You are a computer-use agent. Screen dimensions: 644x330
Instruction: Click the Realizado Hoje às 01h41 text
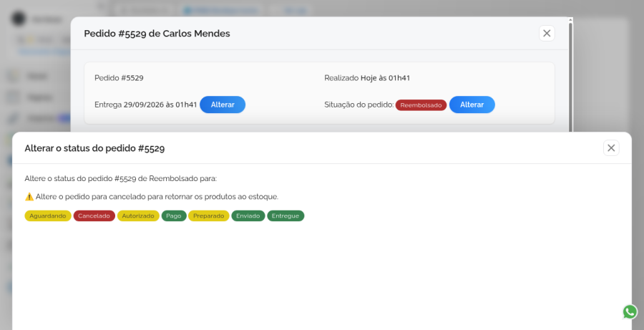[367, 78]
